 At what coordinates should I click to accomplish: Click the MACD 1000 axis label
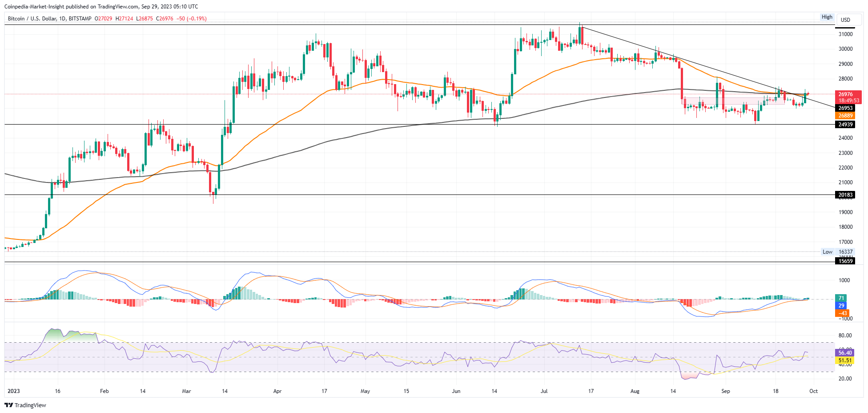tap(844, 280)
